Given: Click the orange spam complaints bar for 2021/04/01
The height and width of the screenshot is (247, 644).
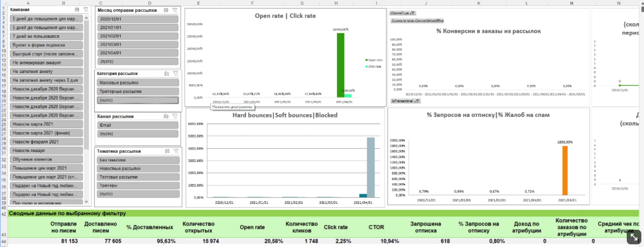Looking at the screenshot, I should (x=565, y=171).
